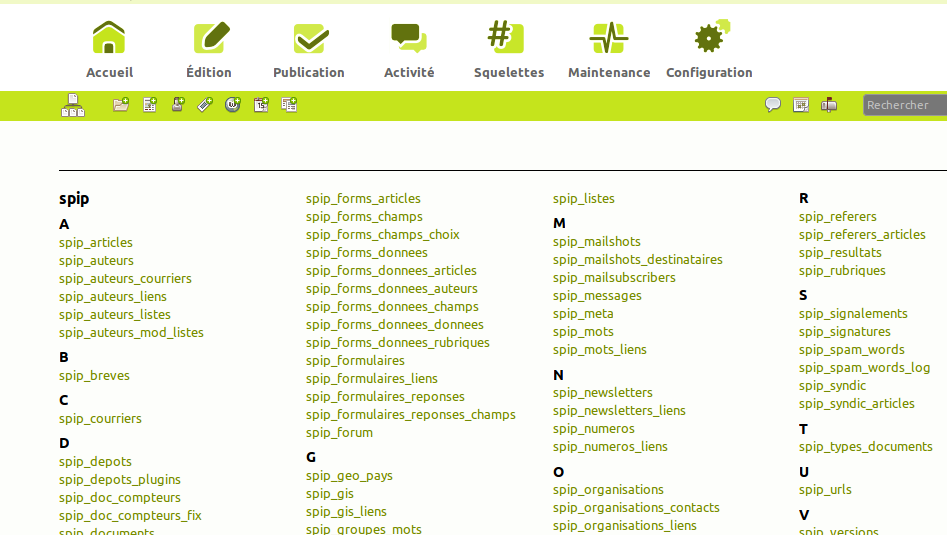Create a new article with the page icon
This screenshot has height=535, width=947.
(150, 104)
